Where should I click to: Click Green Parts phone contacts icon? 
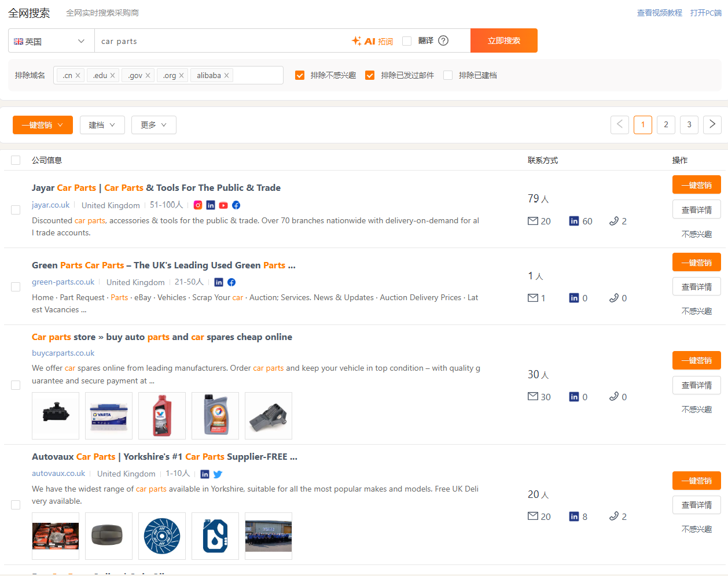click(614, 298)
